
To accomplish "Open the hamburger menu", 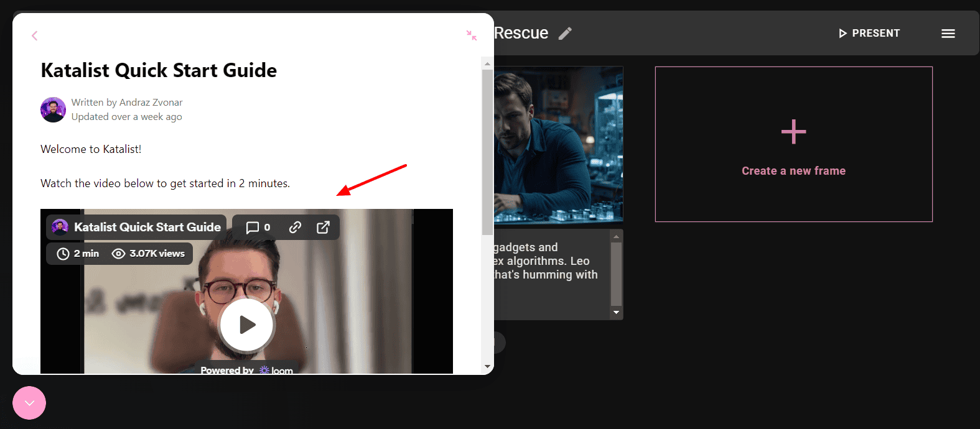I will pos(948,34).
